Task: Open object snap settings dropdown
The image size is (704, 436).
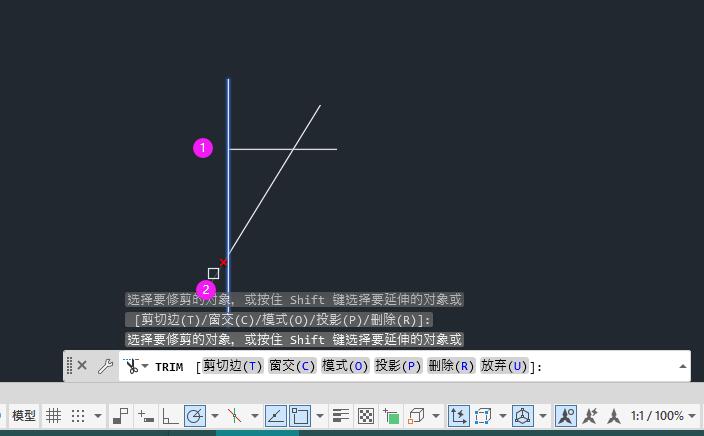Action: (320, 416)
